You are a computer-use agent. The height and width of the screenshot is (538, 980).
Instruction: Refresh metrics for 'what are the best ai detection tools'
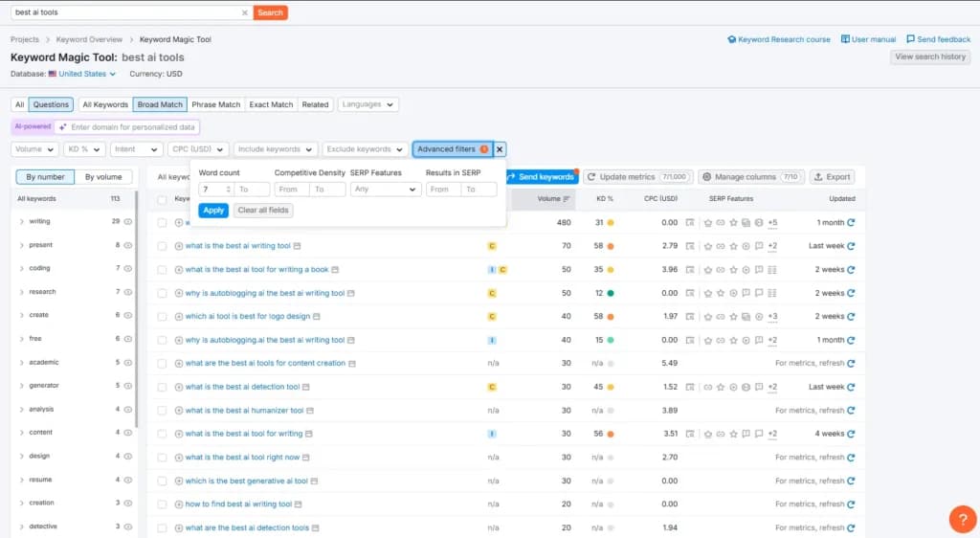pos(851,528)
